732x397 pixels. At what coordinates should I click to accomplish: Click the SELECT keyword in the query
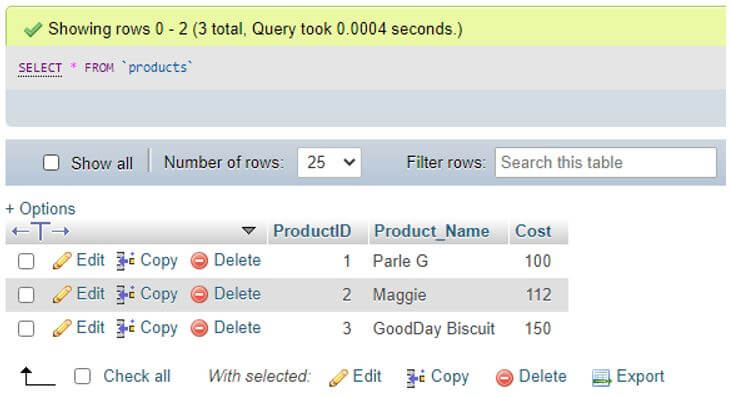click(x=40, y=68)
